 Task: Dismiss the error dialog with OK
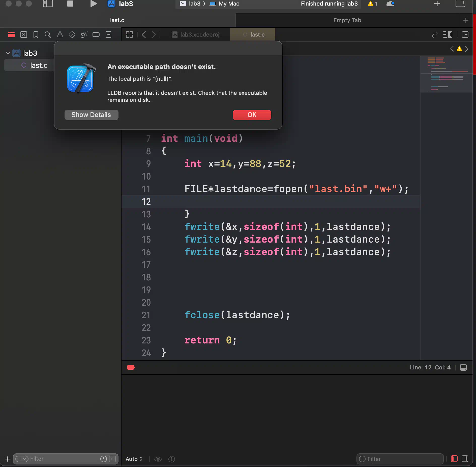(252, 115)
